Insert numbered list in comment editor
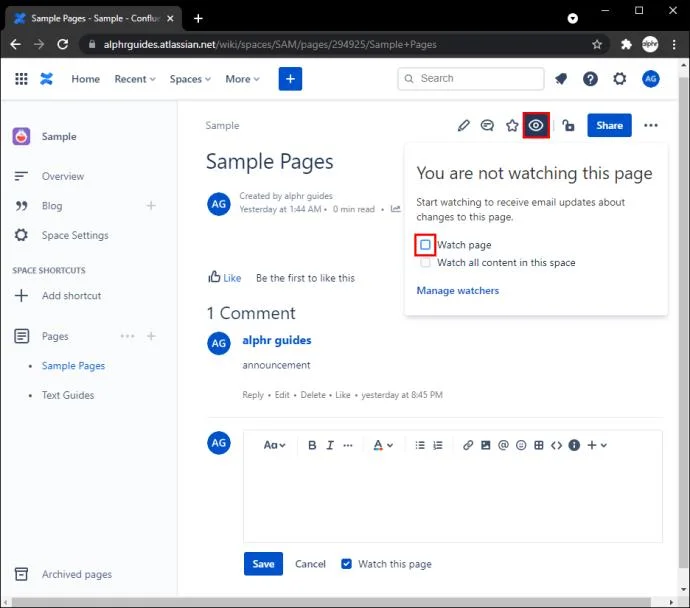Viewport: 690px width, 608px height. pyautogui.click(x=437, y=445)
